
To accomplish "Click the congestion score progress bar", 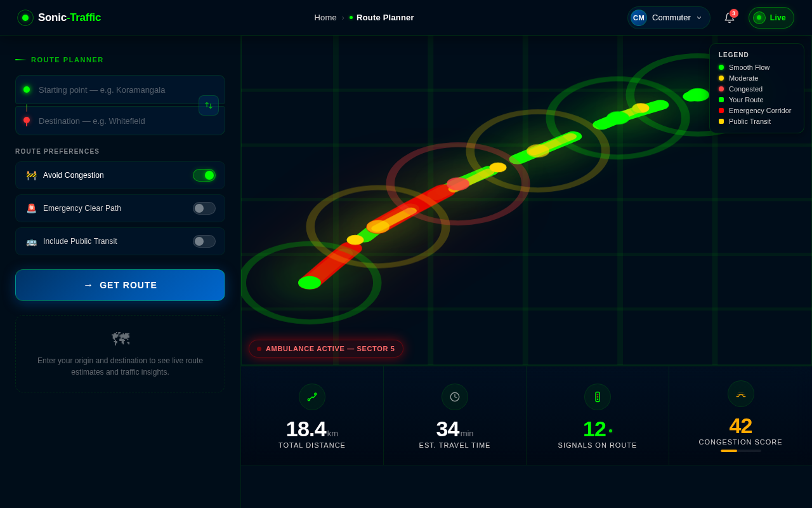I will click(740, 451).
